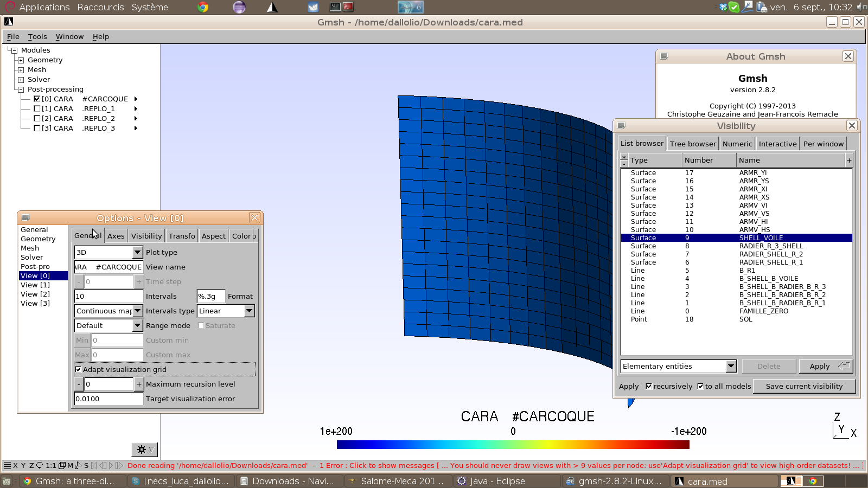Switch to Tree browser tab

(x=693, y=144)
